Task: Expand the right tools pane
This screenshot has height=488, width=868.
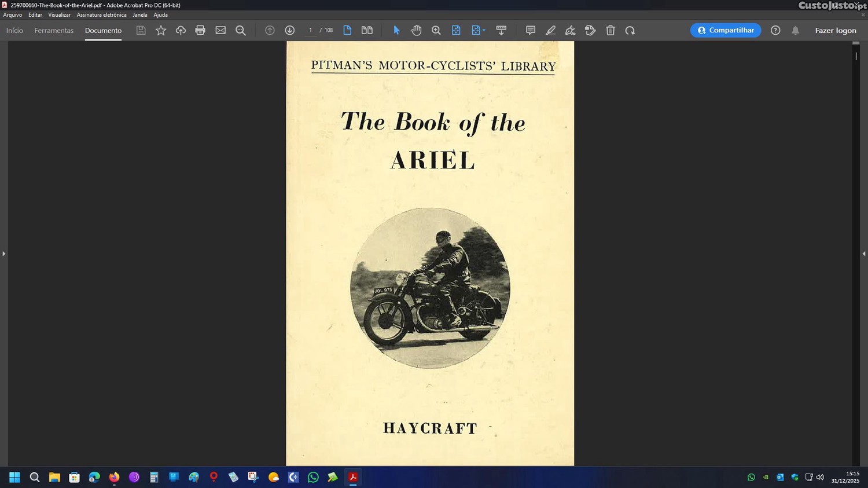Action: tap(863, 254)
